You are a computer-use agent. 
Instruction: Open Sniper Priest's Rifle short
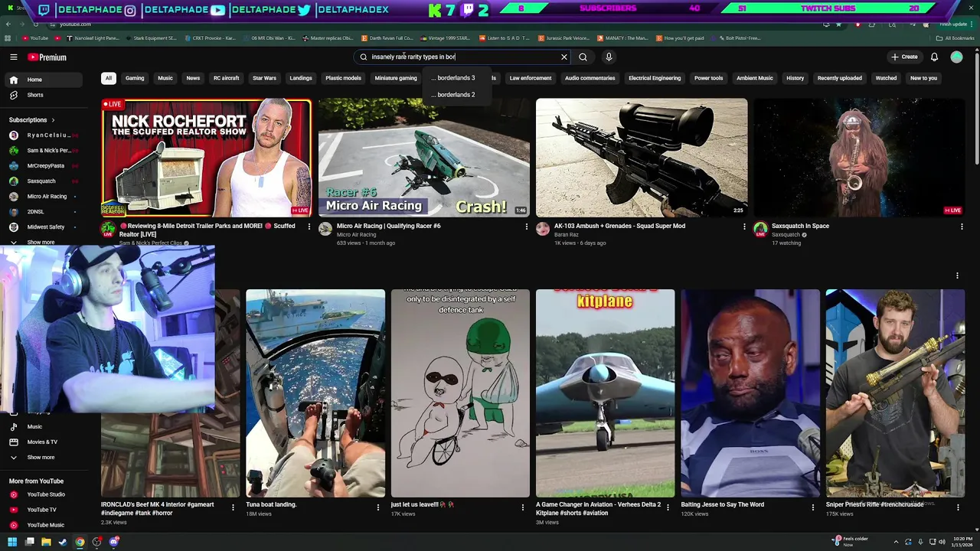(895, 393)
